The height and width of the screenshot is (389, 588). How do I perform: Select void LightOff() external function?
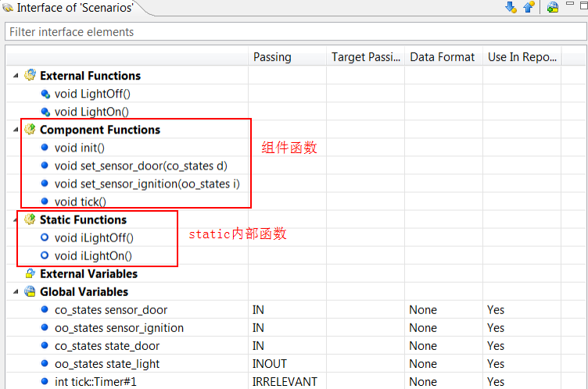[x=92, y=94]
